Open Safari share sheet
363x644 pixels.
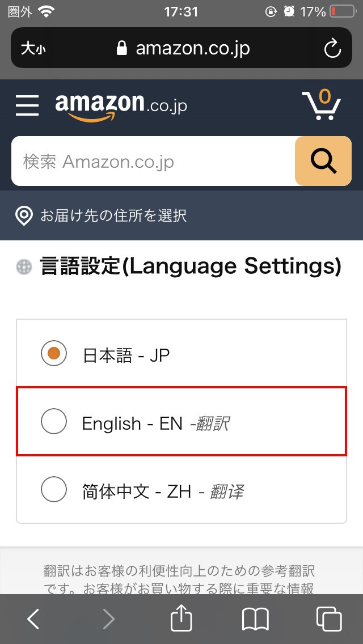pos(181,619)
